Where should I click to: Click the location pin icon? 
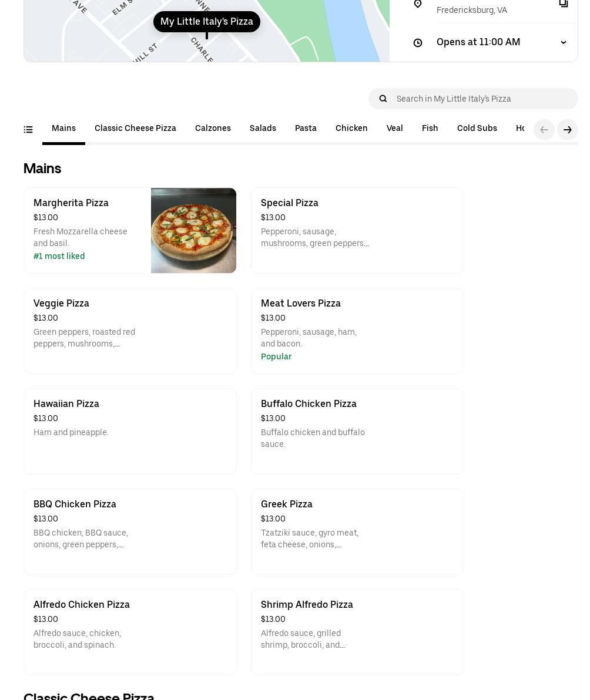pyautogui.click(x=418, y=4)
